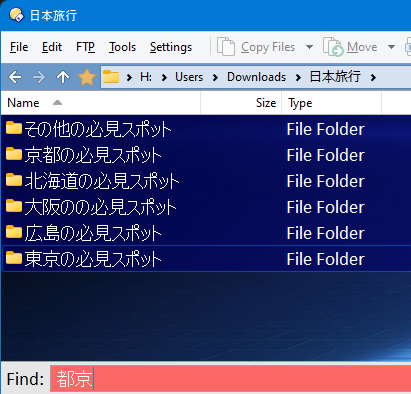
Task: Click folder icon of 大阪のの必見スポット
Action: tap(14, 206)
